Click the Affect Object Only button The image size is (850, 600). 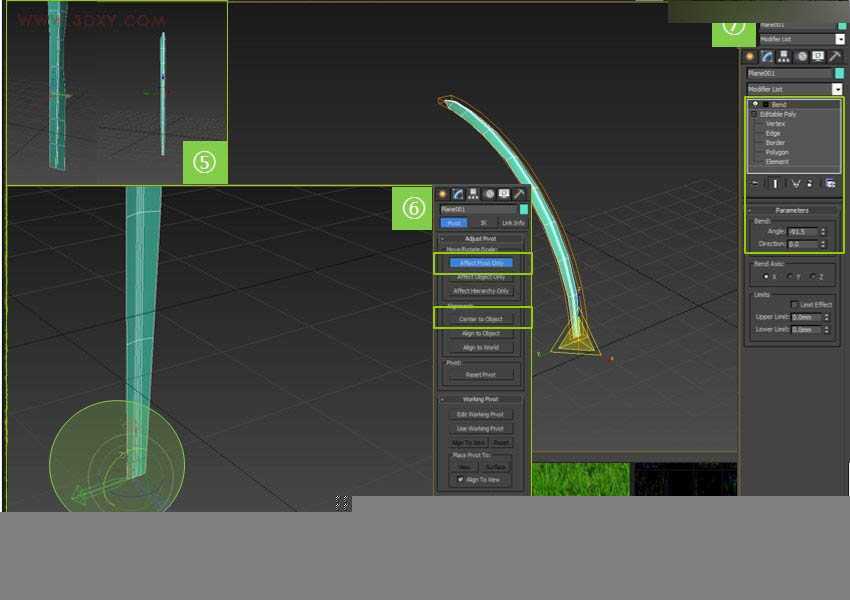click(481, 277)
